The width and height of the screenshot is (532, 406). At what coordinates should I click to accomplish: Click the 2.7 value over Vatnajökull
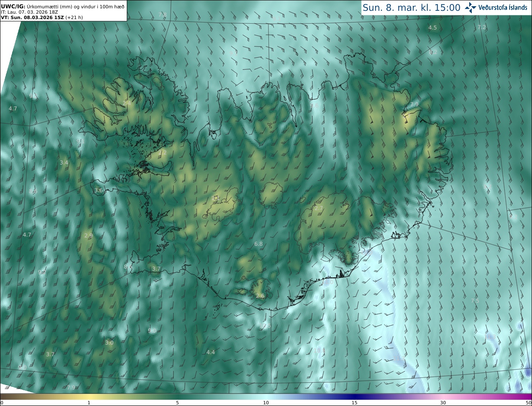pos(319,208)
